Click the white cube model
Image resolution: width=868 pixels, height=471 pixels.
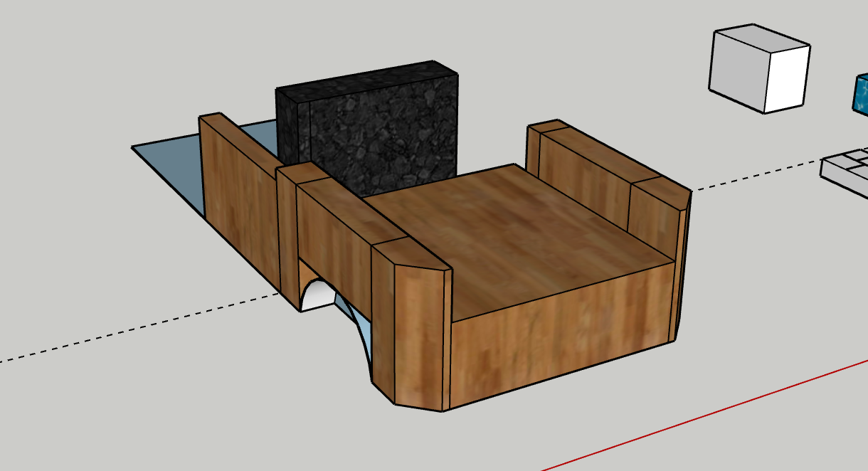(759, 68)
